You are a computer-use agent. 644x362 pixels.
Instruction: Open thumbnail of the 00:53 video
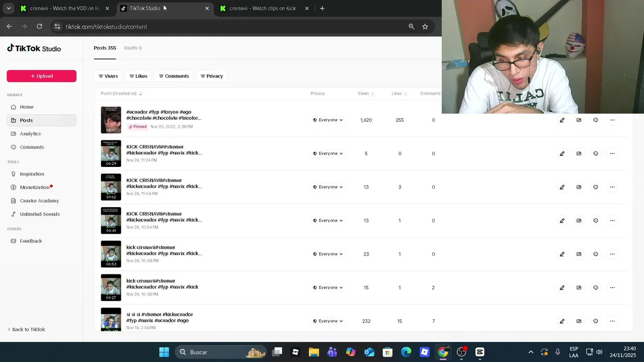111,254
